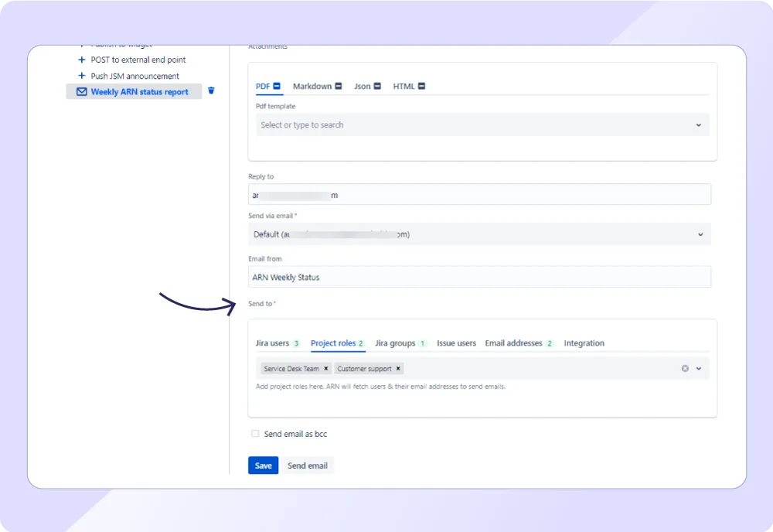Focus the Email from field ARN Weekly Status
This screenshot has width=773, height=532.
pyautogui.click(x=479, y=277)
